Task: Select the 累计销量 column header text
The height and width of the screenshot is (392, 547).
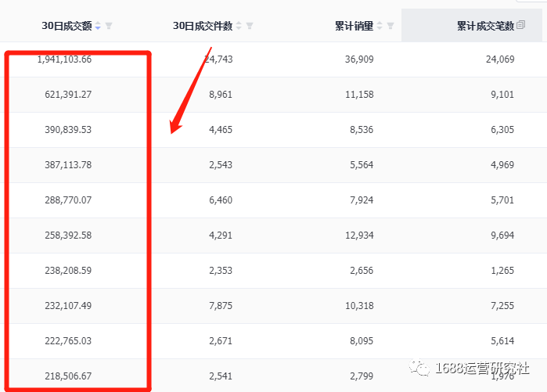Action: [354, 26]
